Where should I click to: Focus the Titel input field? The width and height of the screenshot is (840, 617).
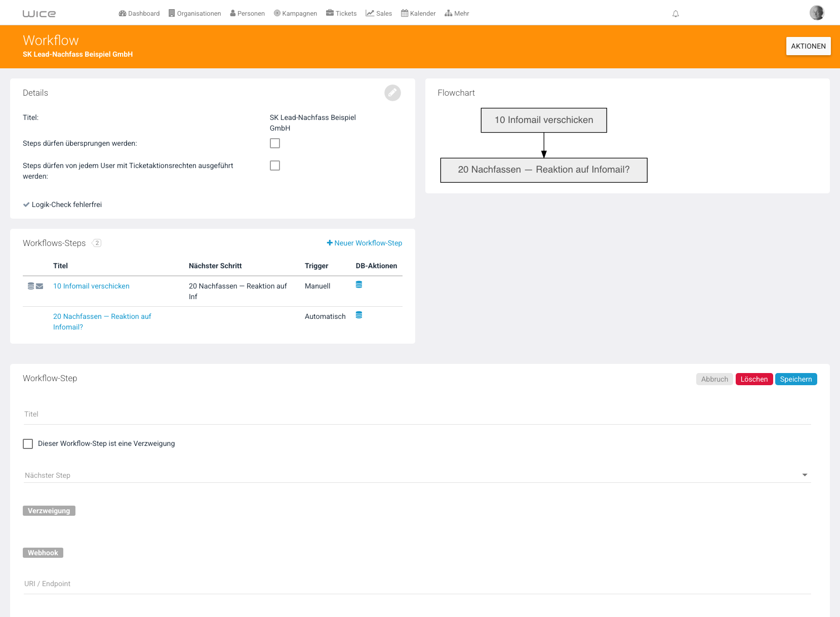click(x=417, y=414)
